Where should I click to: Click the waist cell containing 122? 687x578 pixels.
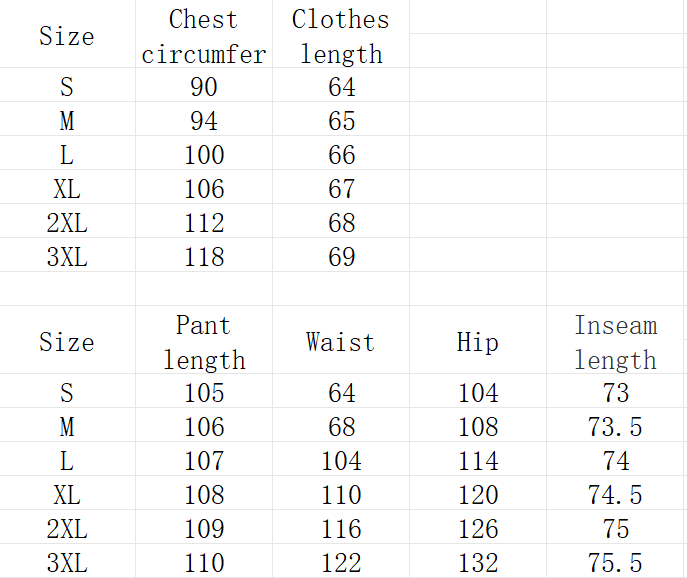341,563
